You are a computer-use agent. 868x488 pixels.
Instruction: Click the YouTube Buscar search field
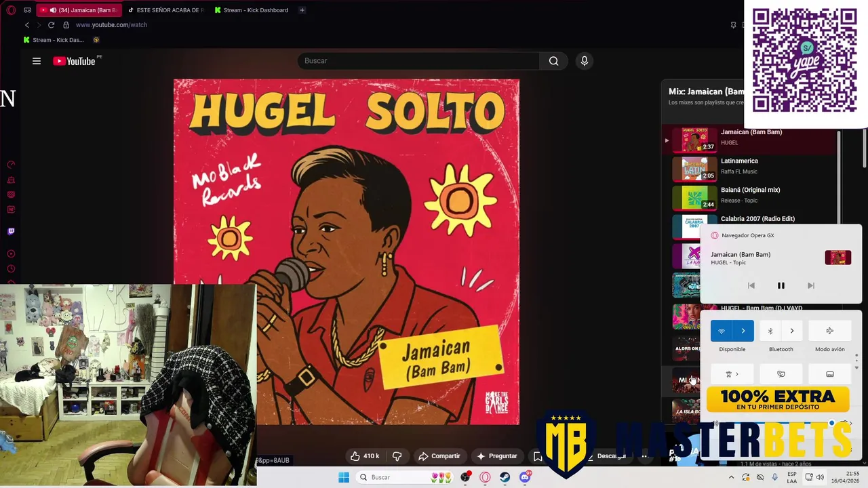(x=418, y=61)
